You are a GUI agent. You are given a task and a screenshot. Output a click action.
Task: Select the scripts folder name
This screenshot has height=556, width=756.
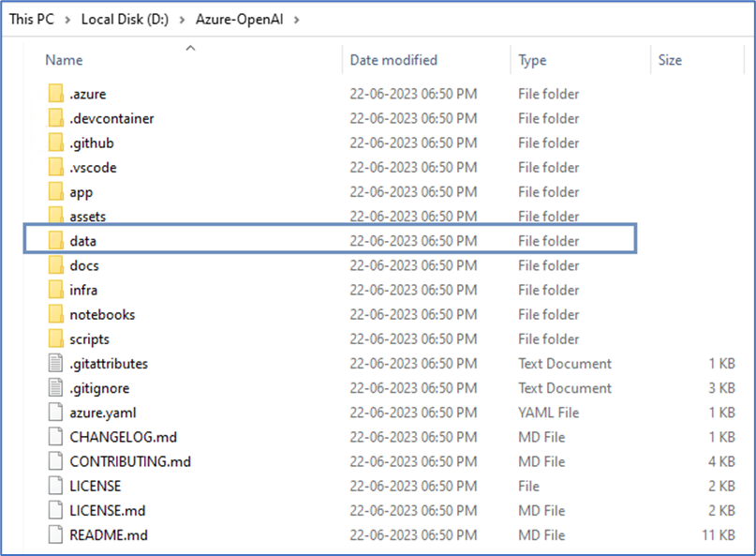coord(90,339)
